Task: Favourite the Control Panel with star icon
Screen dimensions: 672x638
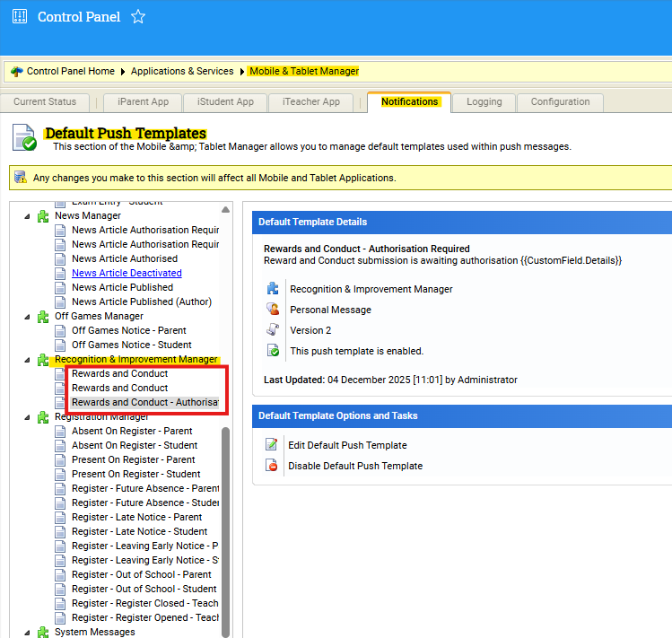Action: (x=138, y=17)
